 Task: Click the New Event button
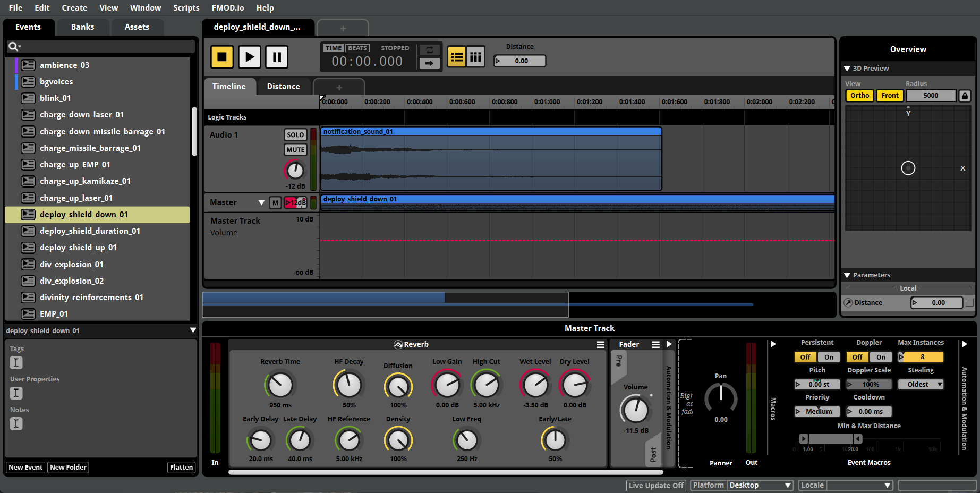25,467
